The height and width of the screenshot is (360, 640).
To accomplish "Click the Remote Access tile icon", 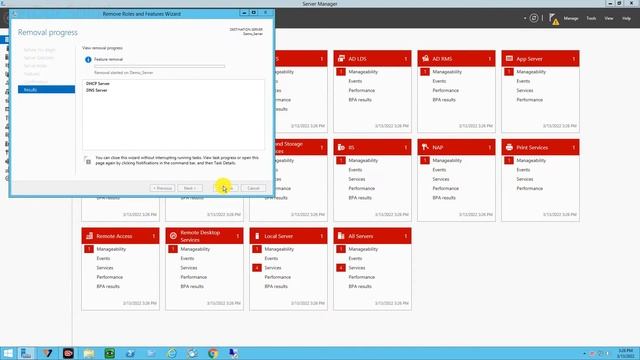I will pos(89,236).
